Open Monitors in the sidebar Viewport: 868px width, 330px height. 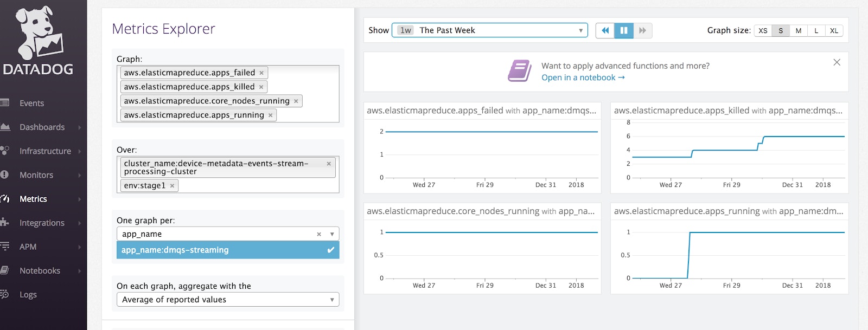pos(36,175)
